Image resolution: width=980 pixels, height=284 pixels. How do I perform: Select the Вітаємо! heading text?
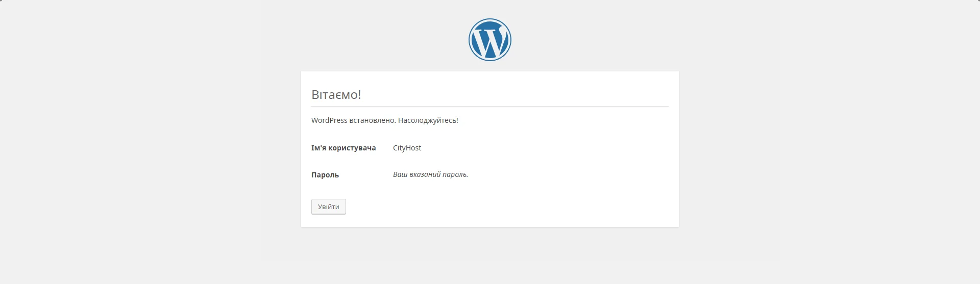click(336, 94)
